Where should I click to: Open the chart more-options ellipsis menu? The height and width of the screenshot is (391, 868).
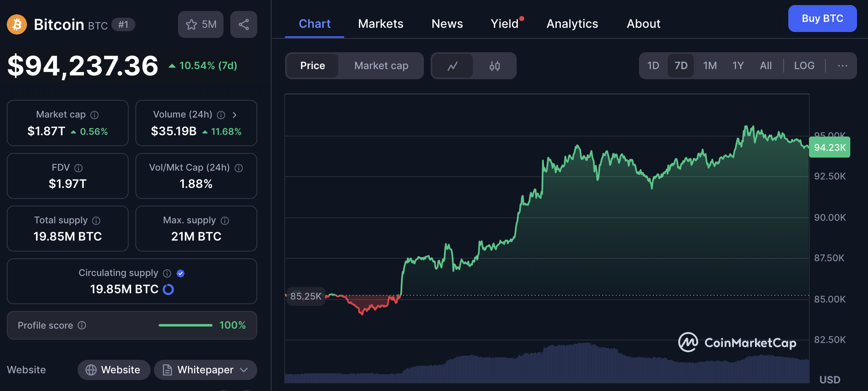point(842,66)
